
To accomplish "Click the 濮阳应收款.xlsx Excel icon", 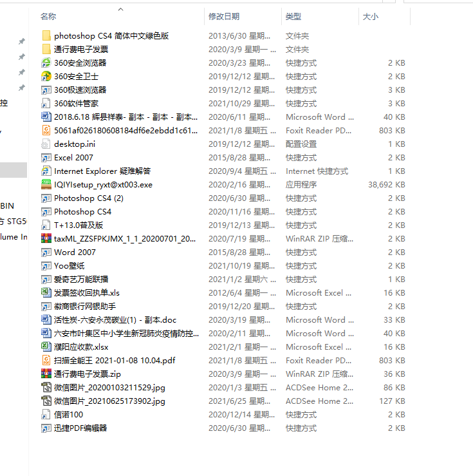I will tap(46, 347).
